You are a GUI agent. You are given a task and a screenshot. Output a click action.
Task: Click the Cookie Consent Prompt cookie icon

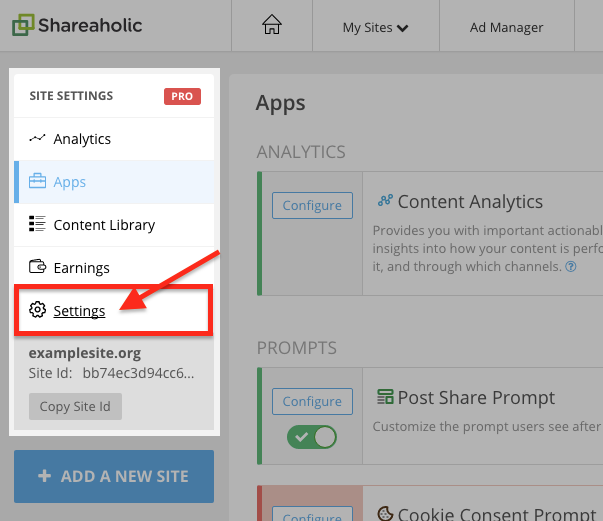coord(385,514)
